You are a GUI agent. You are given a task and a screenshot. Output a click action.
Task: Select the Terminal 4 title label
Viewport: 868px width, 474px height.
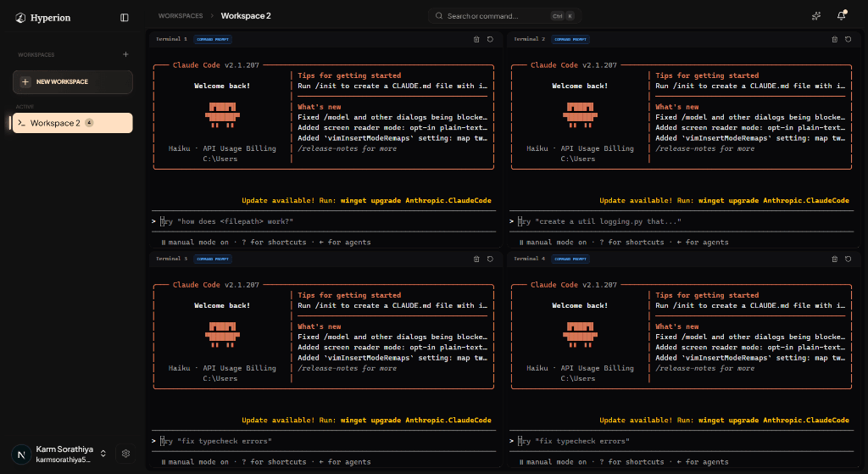point(529,259)
